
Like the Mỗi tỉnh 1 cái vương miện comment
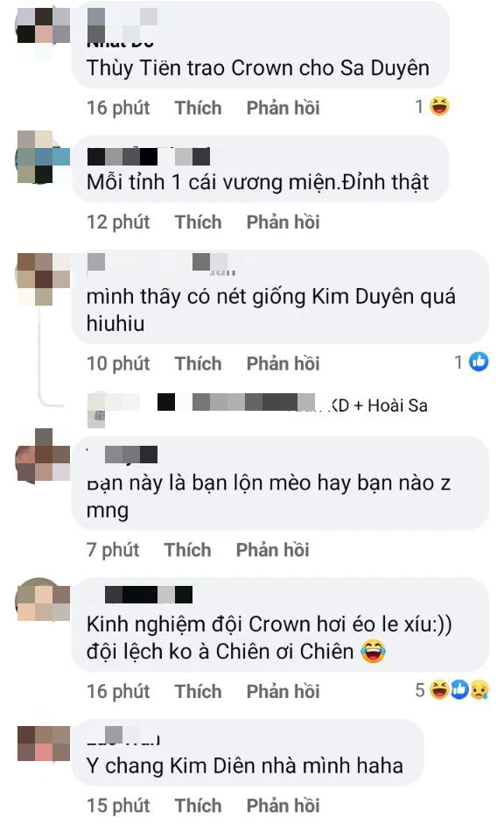click(x=198, y=222)
